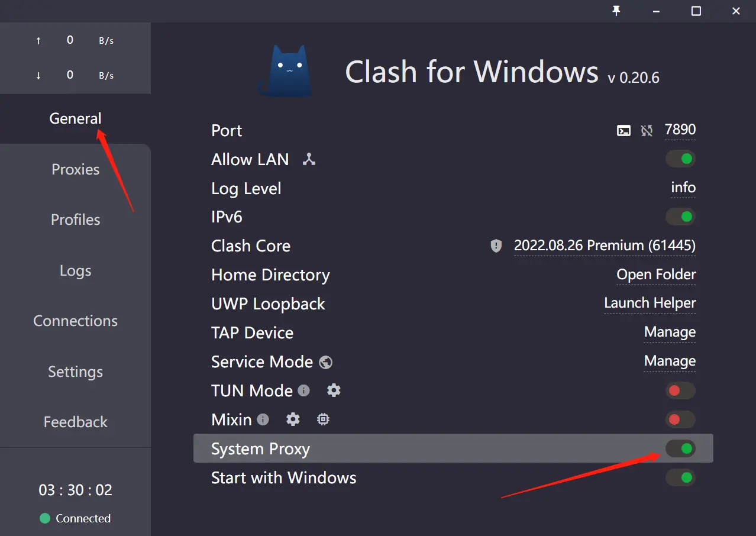
Task: Toggle the System Proxy switch
Action: tap(680, 448)
